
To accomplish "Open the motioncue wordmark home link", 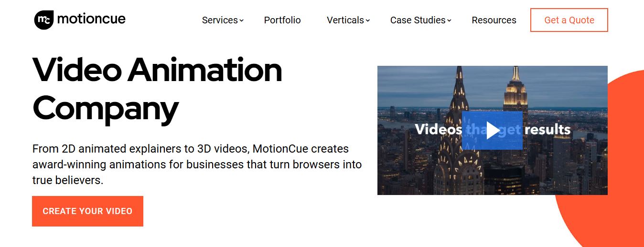I will tap(91, 19).
